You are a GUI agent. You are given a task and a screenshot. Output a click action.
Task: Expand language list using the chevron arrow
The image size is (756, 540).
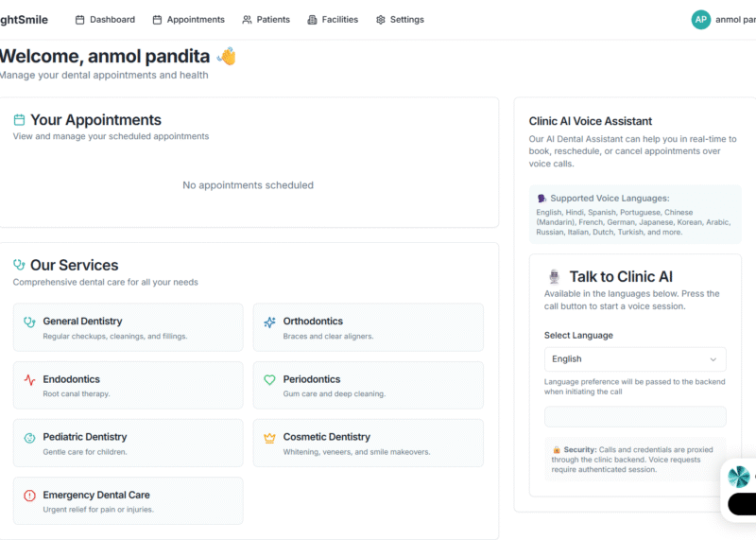coord(713,359)
